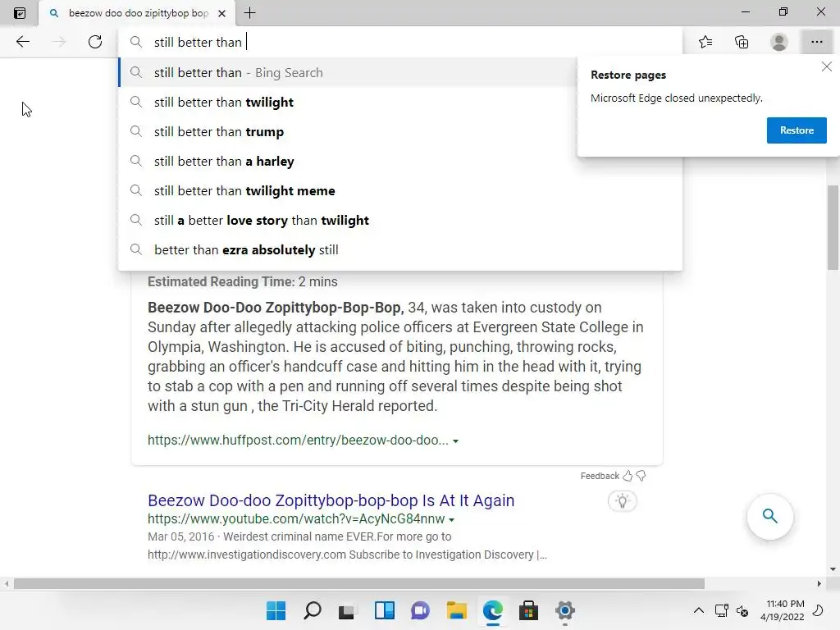Open the Collections icon

[742, 42]
